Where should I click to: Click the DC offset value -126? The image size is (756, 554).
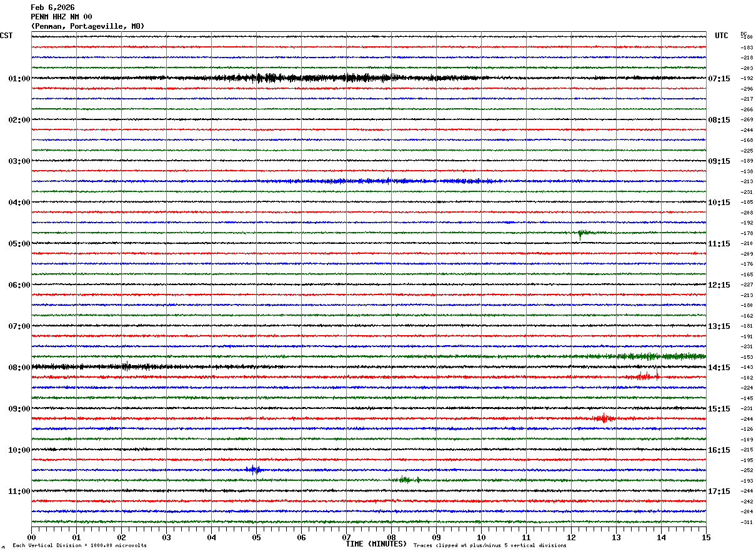[747, 429]
